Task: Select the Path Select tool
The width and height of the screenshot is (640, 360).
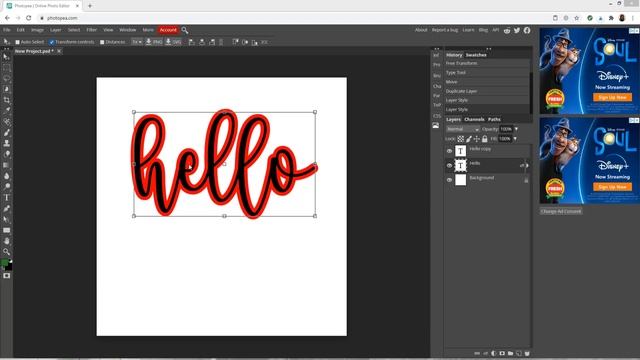Action: 7,220
